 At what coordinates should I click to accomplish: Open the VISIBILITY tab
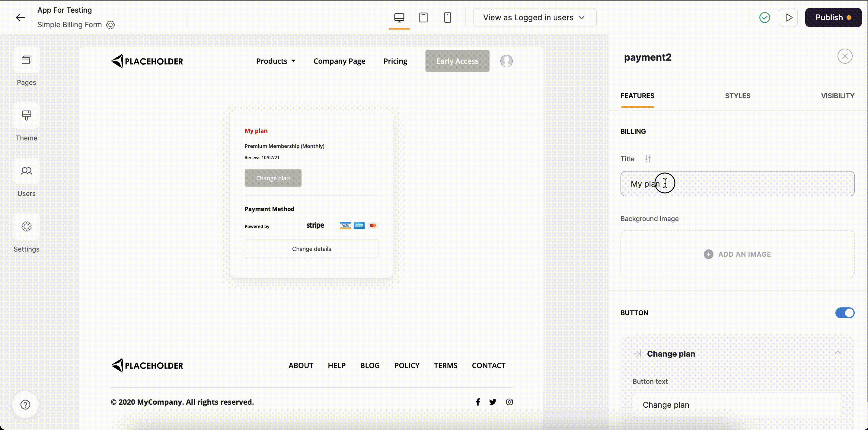coord(838,96)
